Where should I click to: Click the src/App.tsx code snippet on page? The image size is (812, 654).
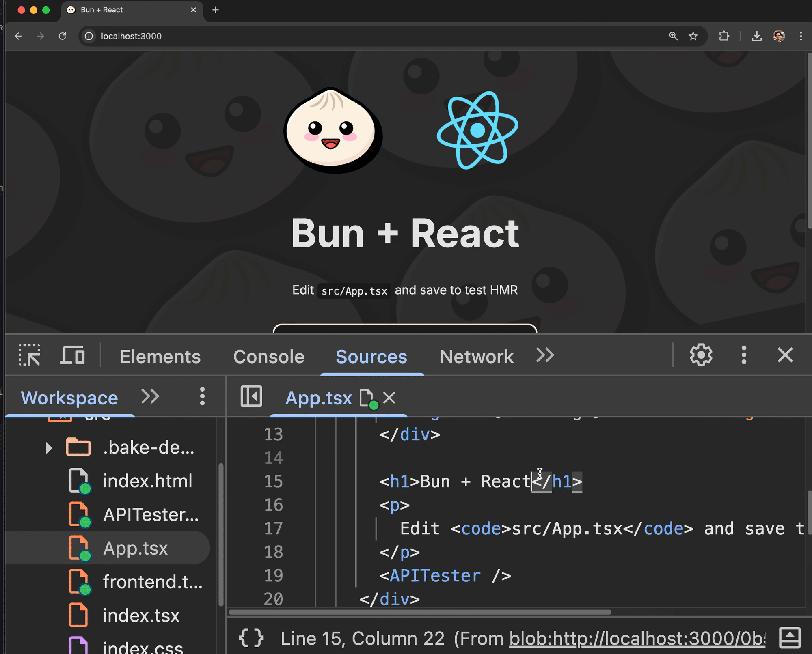click(354, 291)
